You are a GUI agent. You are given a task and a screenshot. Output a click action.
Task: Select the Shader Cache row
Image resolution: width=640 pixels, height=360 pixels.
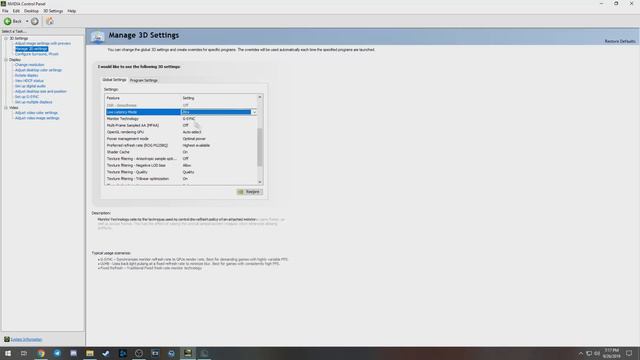click(x=181, y=152)
